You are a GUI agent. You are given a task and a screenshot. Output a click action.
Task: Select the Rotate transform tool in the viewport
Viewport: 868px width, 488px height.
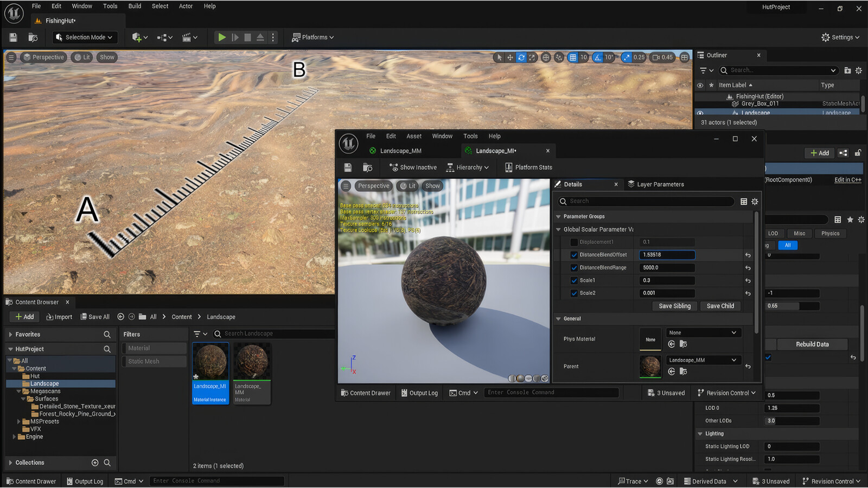tap(520, 57)
